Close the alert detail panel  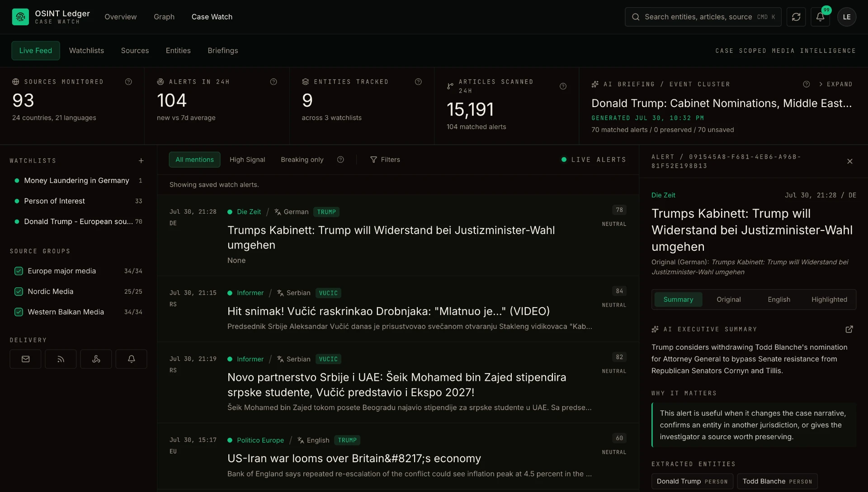tap(849, 161)
